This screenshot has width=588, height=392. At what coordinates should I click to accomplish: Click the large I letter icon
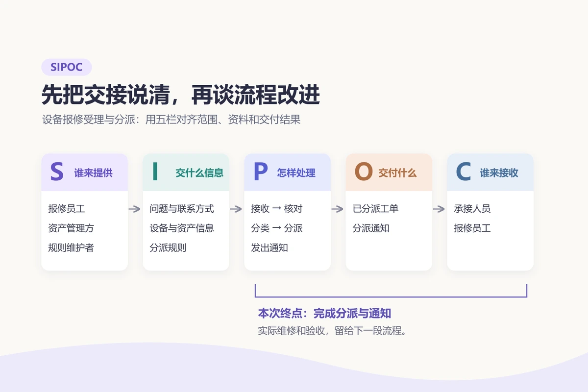point(155,172)
